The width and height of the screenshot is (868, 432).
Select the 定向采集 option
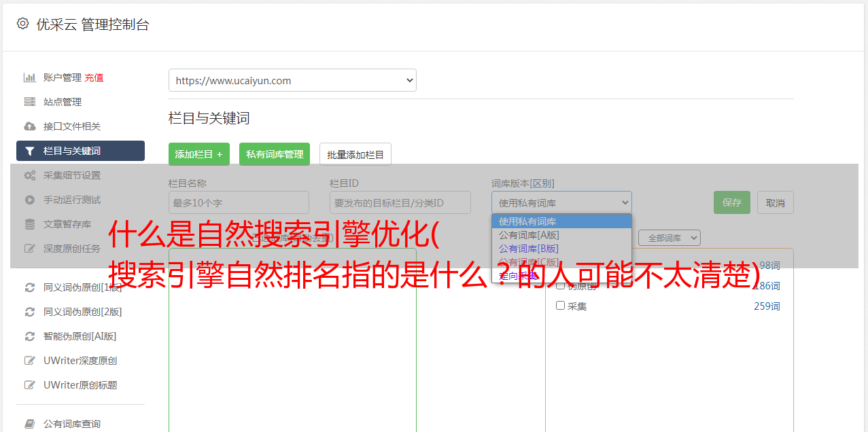[x=561, y=276]
